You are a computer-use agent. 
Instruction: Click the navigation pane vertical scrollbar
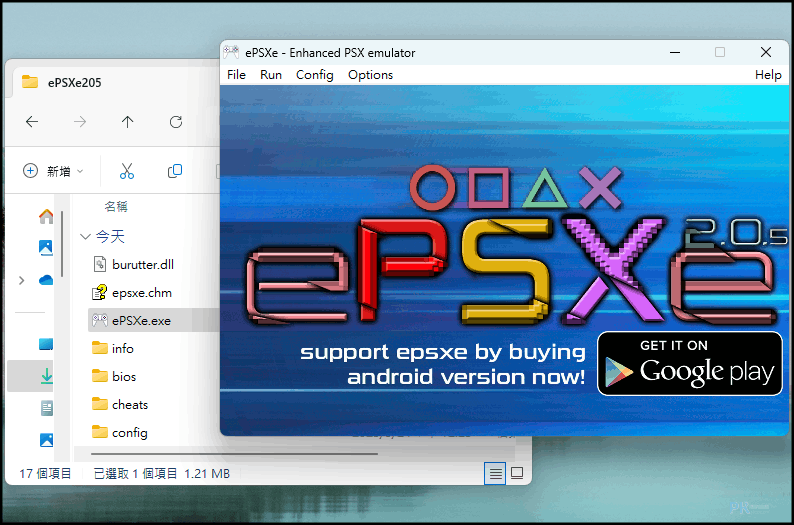(x=62, y=244)
